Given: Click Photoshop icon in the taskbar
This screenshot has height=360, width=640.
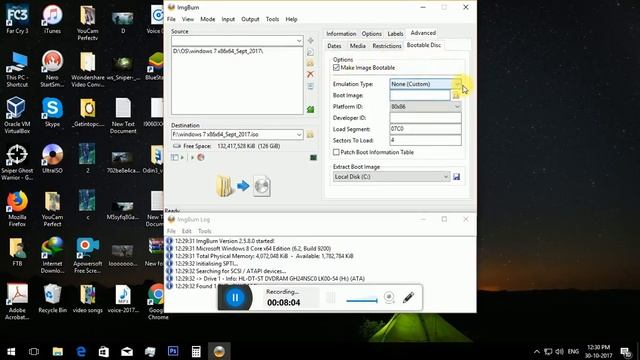Looking at the screenshot, I should [173, 351].
